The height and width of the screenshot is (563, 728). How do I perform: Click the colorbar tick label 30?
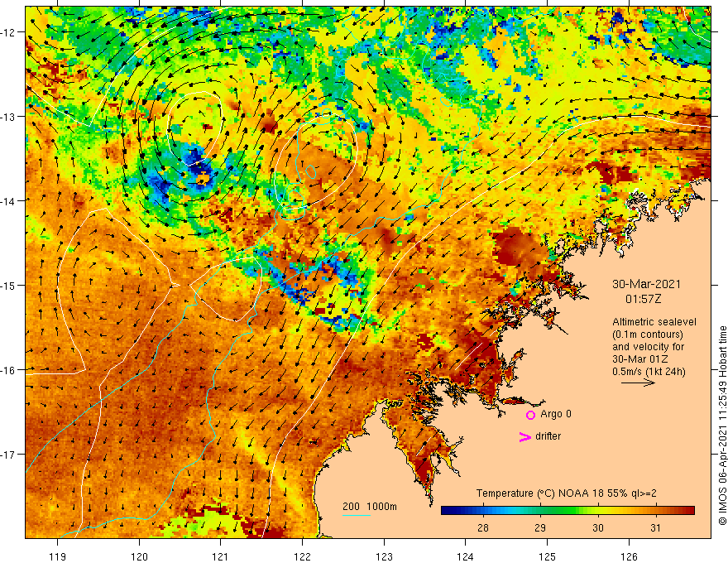597,527
